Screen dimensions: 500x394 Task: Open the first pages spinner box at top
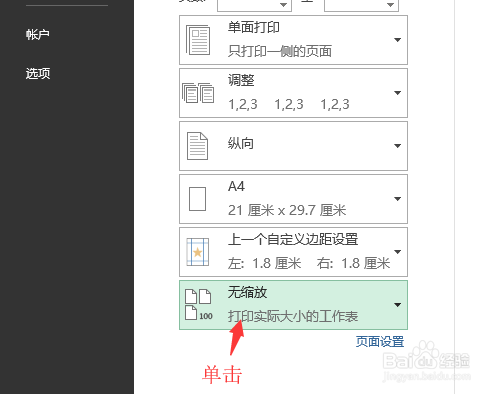coord(254,5)
